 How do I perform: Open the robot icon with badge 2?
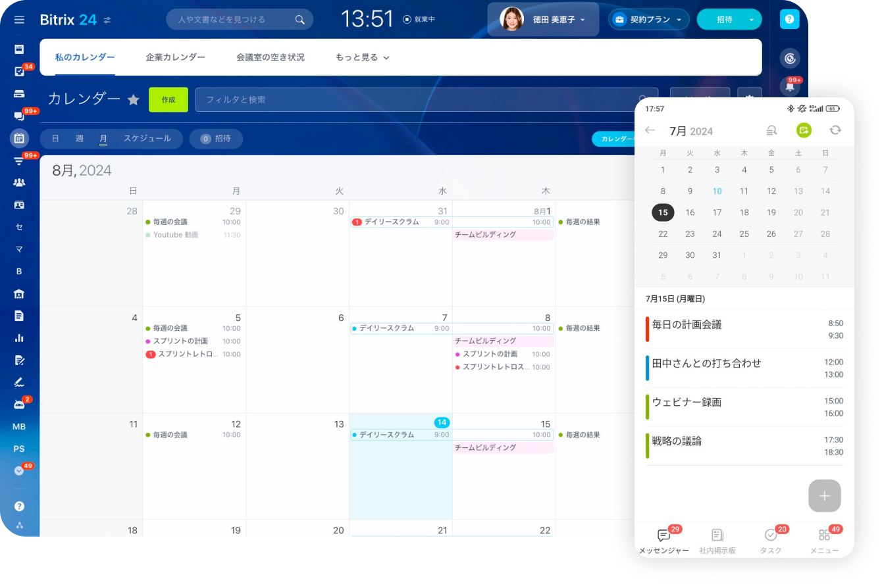[19, 404]
